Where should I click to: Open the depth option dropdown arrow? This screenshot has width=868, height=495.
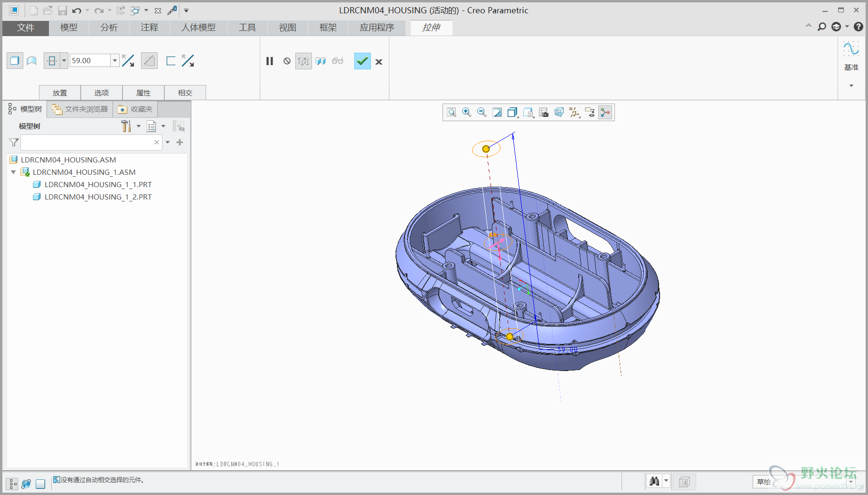pyautogui.click(x=64, y=61)
